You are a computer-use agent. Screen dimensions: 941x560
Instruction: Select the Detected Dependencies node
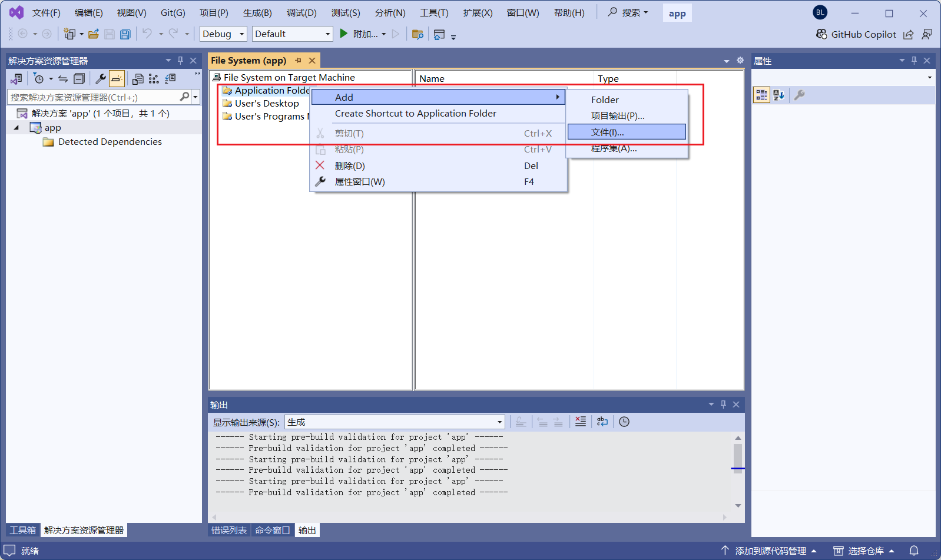tap(110, 142)
